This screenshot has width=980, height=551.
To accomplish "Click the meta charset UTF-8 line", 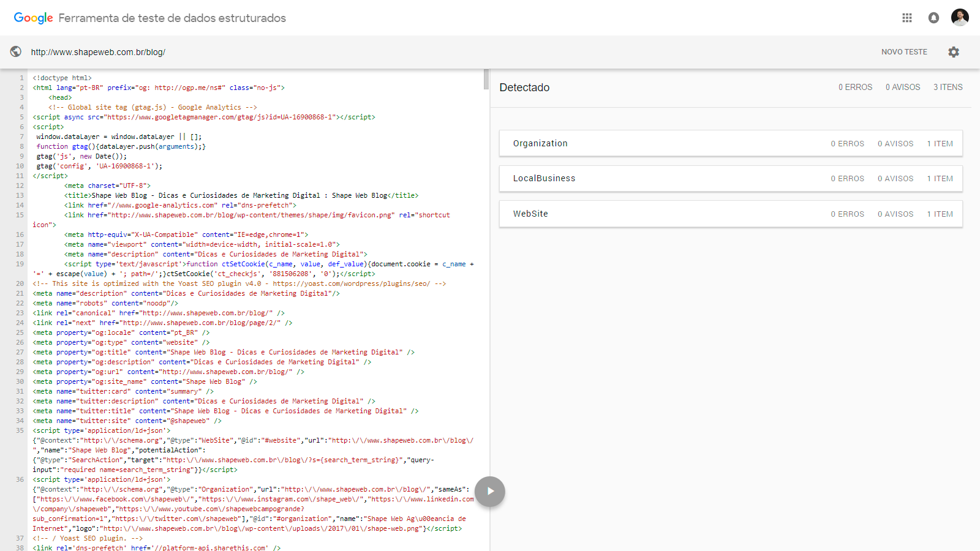I will 107,186.
